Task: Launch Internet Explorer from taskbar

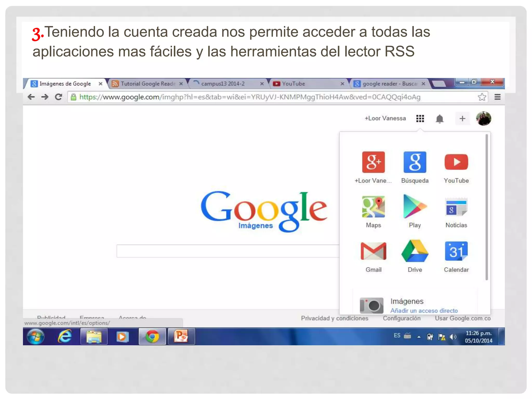Action: click(64, 337)
